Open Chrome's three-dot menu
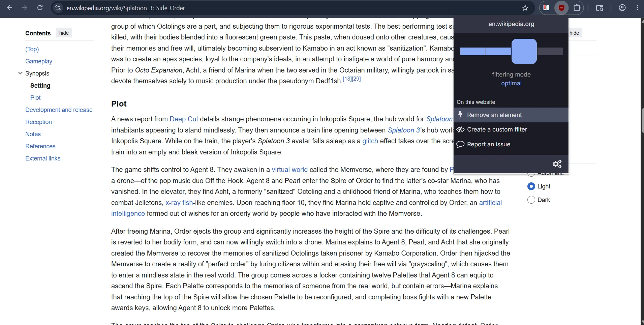The width and height of the screenshot is (644, 325). point(637,8)
